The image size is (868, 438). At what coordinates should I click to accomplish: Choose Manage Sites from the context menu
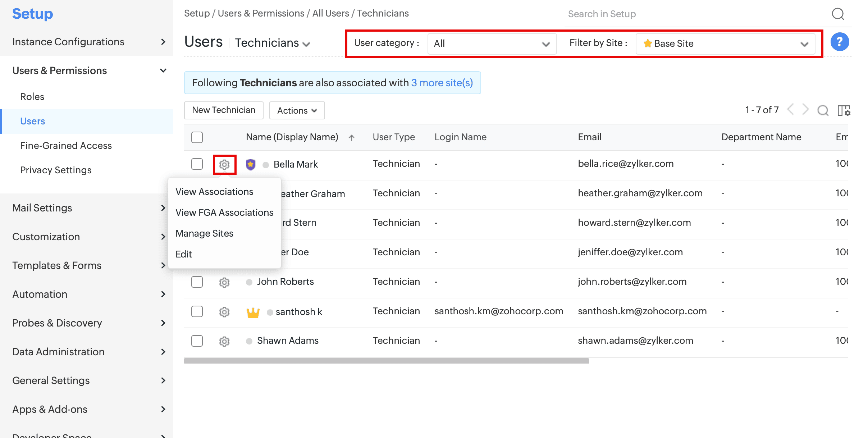(x=204, y=233)
